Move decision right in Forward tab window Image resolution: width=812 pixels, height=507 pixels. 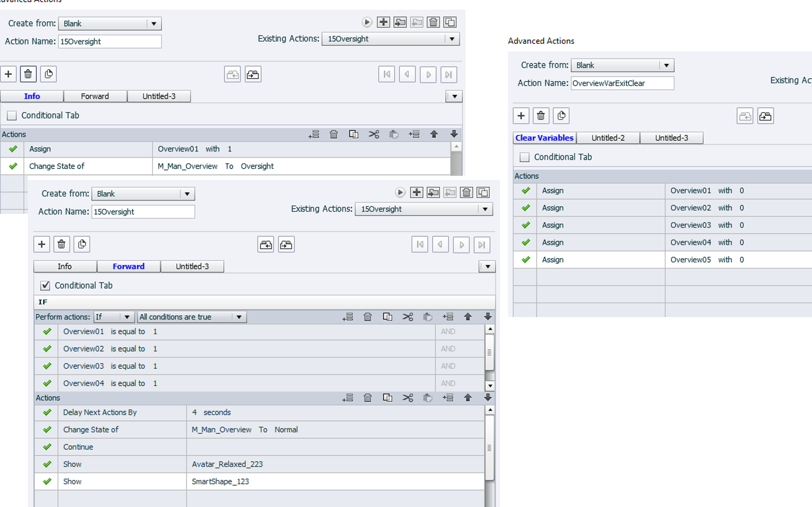coord(286,244)
